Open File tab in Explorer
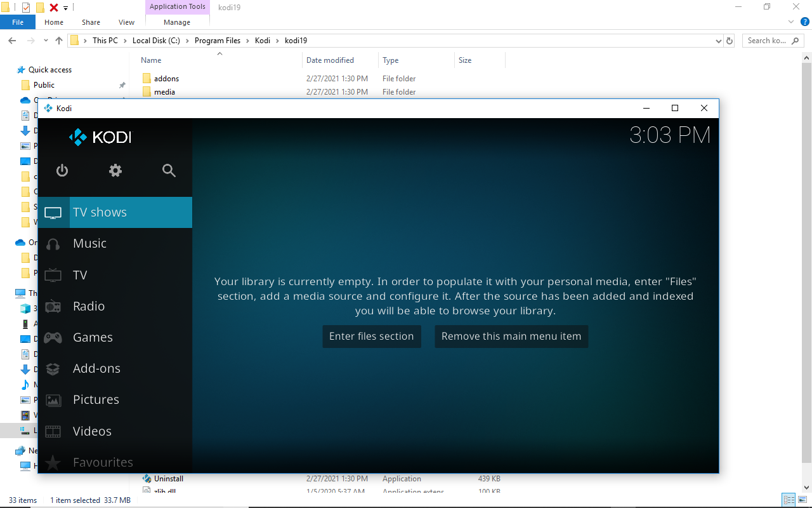 click(18, 22)
